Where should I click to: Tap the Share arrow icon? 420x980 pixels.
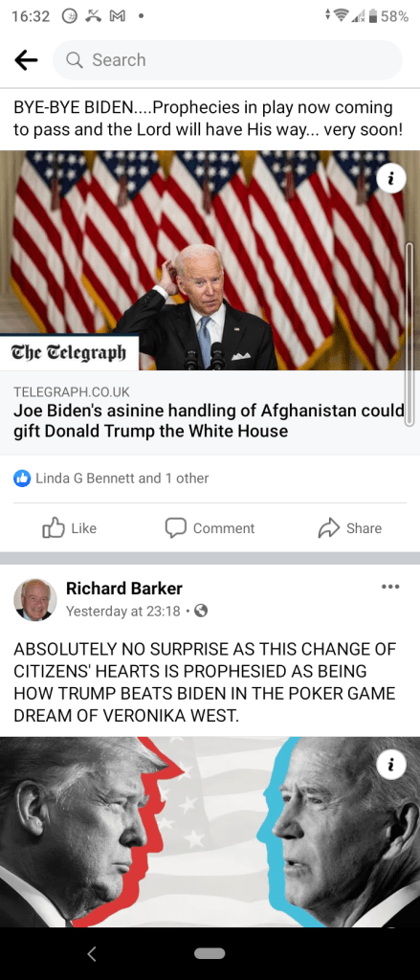pos(328,528)
